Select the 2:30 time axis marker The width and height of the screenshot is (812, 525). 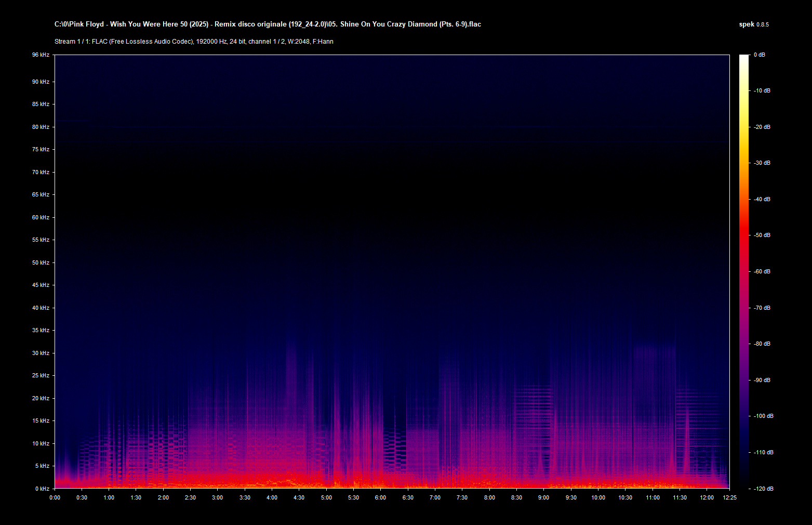(190, 497)
